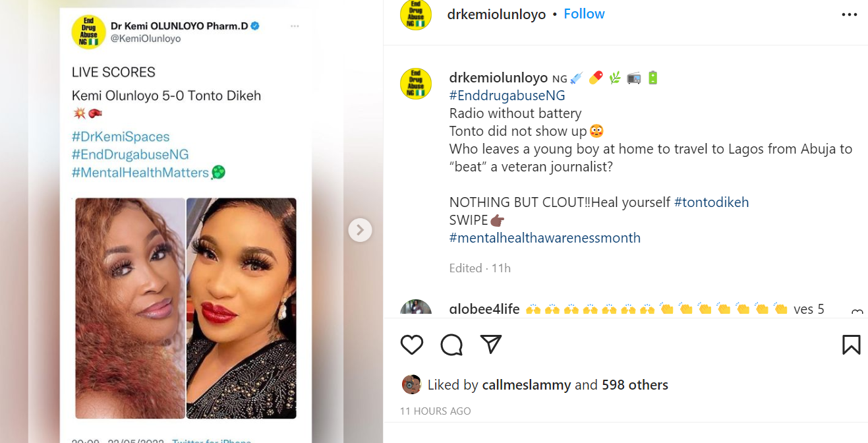Image resolution: width=868 pixels, height=443 pixels.
Task: Open globee4life commenter profile
Action: click(484, 309)
